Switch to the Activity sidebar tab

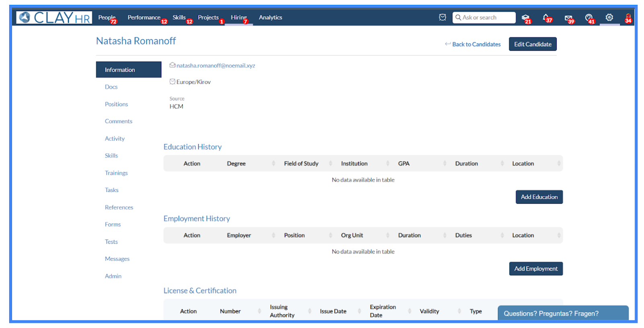(115, 138)
